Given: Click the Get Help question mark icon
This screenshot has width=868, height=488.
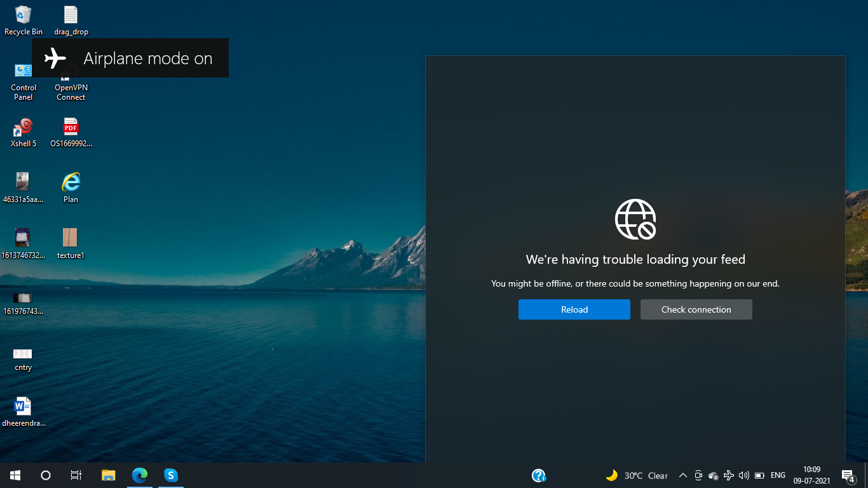Looking at the screenshot, I should tap(539, 475).
